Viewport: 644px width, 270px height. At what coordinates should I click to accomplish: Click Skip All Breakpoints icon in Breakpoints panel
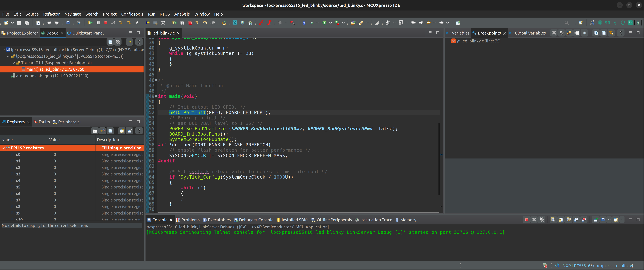[x=585, y=33]
